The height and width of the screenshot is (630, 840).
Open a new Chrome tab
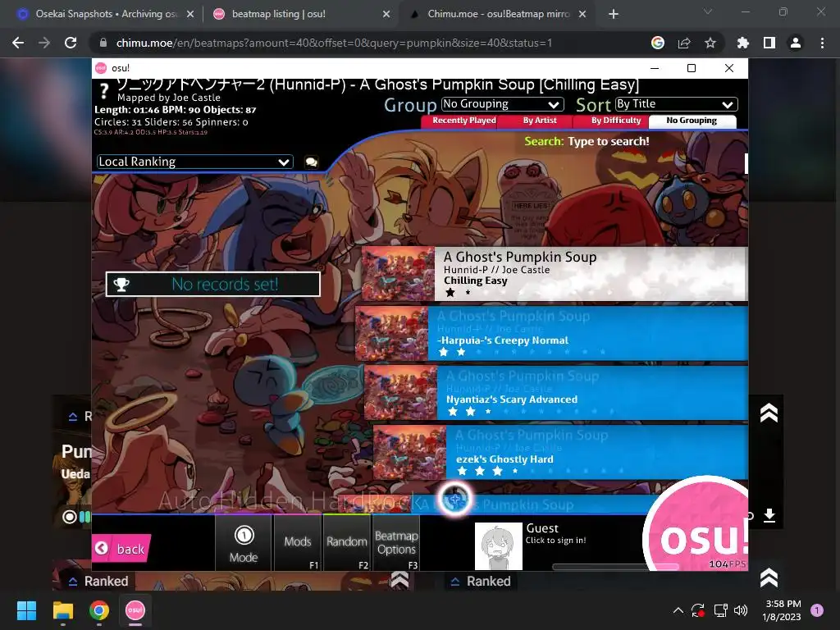pos(614,14)
